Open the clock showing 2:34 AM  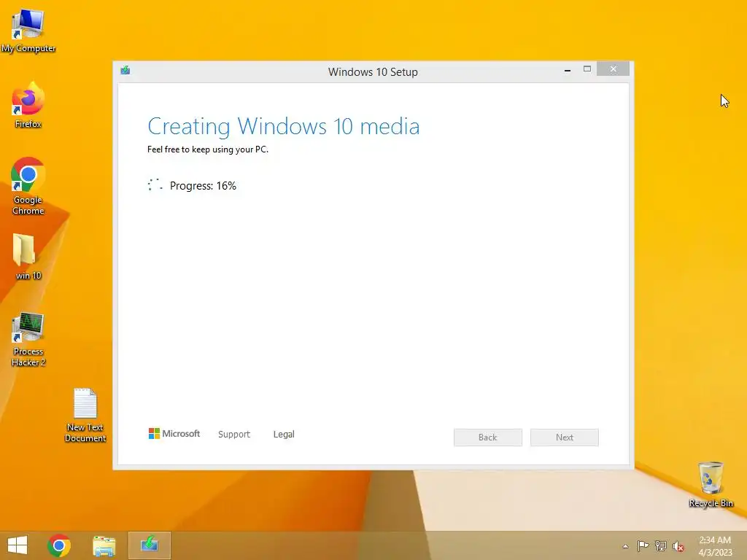pyautogui.click(x=715, y=546)
